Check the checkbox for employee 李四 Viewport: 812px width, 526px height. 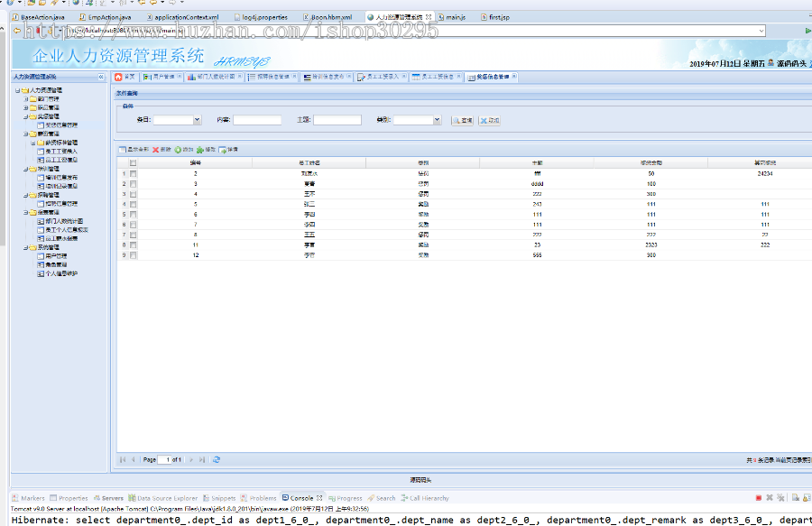134,215
